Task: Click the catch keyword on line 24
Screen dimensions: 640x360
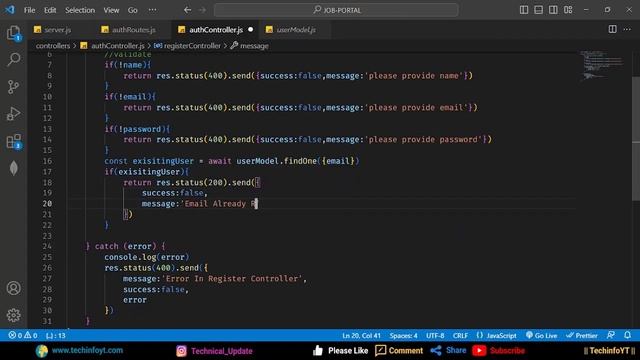Action: click(x=107, y=246)
